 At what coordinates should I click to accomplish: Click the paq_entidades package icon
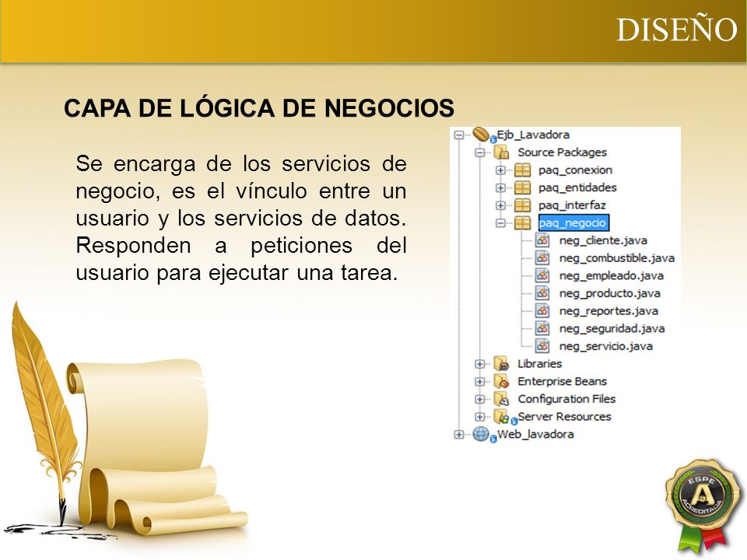pos(523,188)
